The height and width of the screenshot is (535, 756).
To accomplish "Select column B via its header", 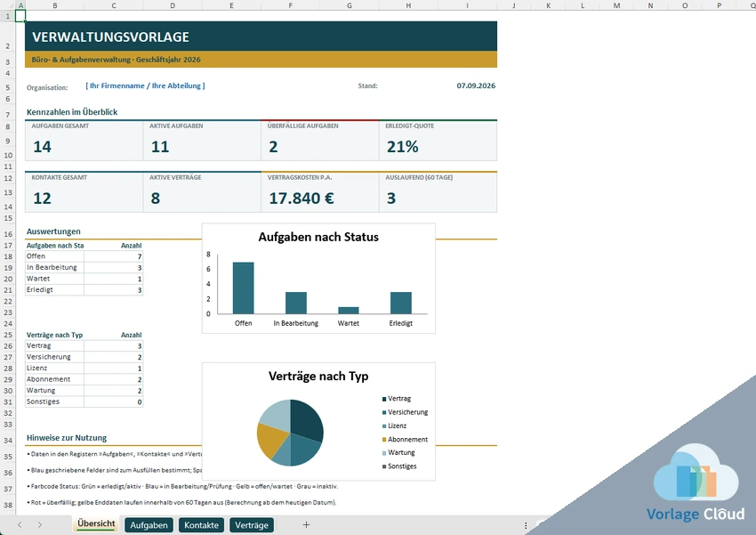I will coord(55,5).
